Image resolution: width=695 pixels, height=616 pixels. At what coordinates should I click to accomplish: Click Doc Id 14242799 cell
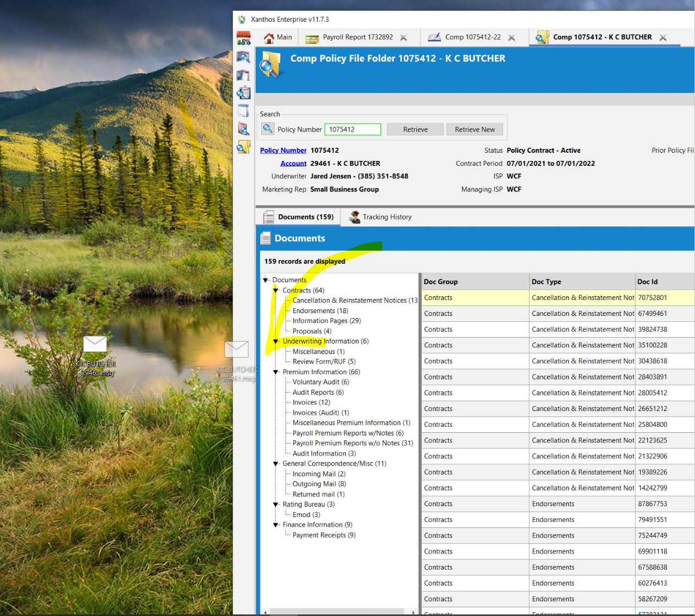665,488
